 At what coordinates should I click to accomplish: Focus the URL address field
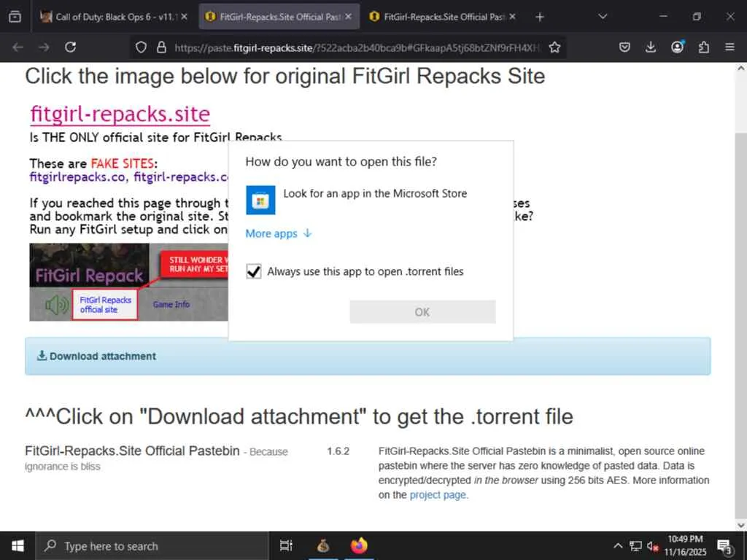357,47
